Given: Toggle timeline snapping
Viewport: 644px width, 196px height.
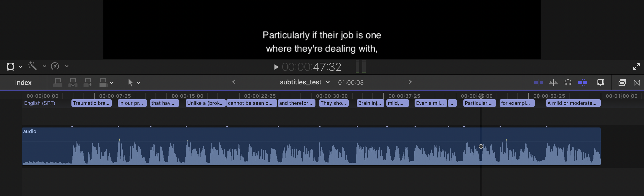Looking at the screenshot, I should (583, 83).
